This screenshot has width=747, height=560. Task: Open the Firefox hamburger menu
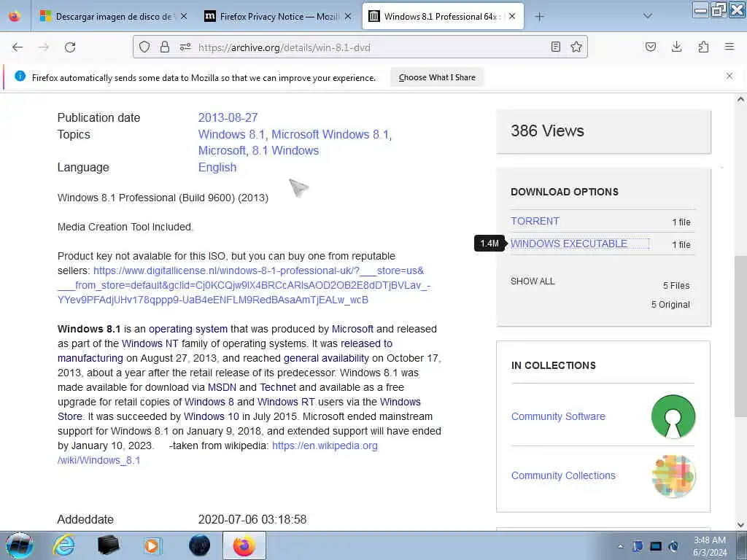coord(729,47)
